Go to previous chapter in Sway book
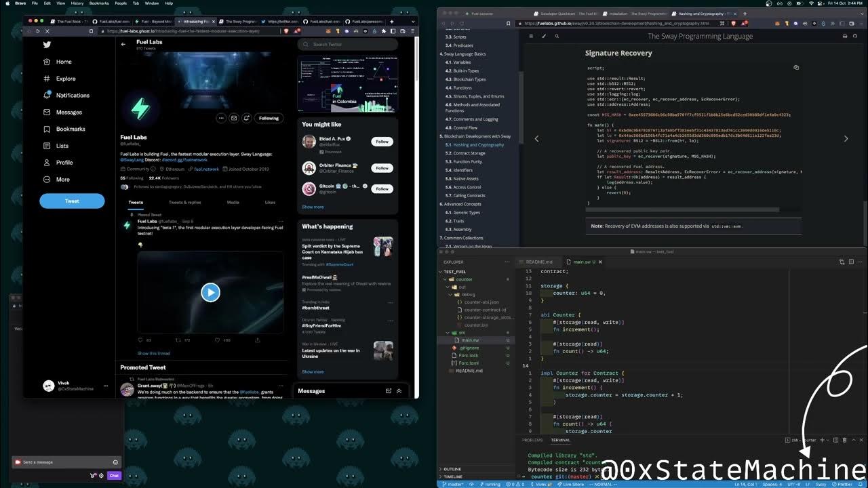The height and width of the screenshot is (488, 868). click(536, 139)
